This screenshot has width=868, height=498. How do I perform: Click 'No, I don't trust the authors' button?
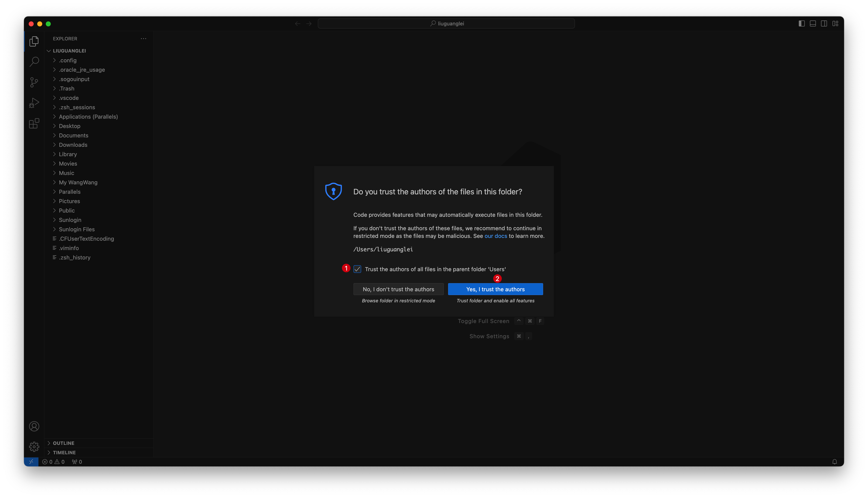pos(398,289)
